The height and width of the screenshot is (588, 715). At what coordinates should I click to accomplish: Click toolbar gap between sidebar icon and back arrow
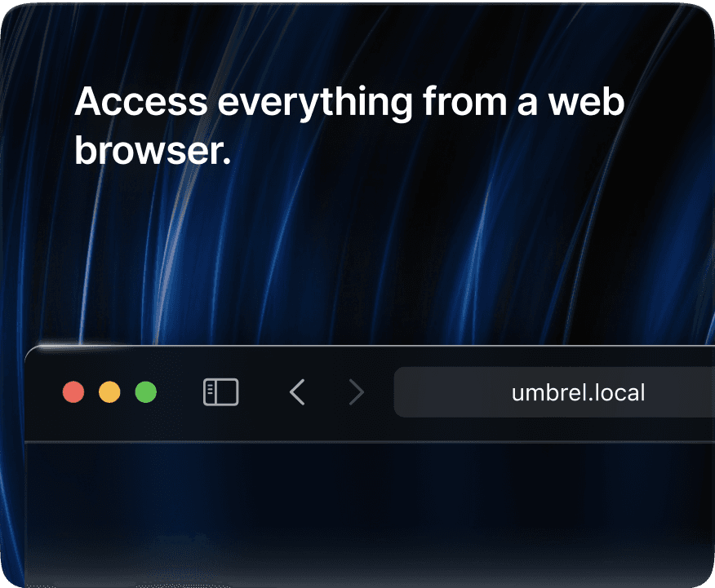click(x=264, y=392)
